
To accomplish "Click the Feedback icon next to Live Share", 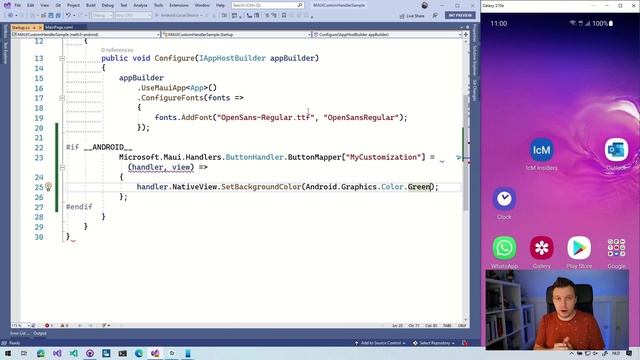I will coord(435,16).
